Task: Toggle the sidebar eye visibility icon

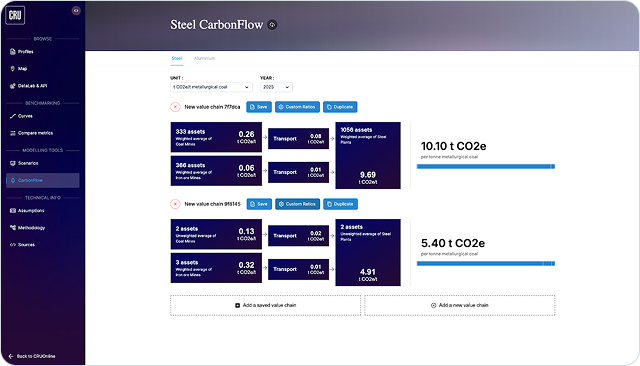Action: 76,11
